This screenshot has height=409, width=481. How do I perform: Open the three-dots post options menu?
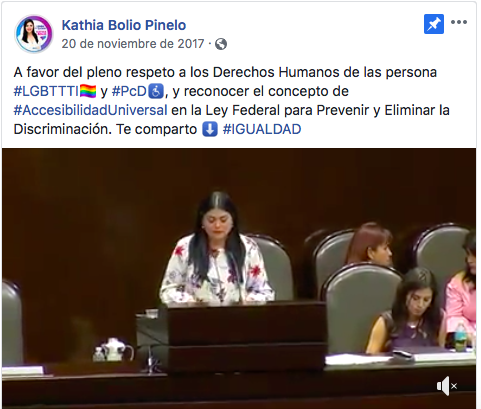(x=459, y=22)
